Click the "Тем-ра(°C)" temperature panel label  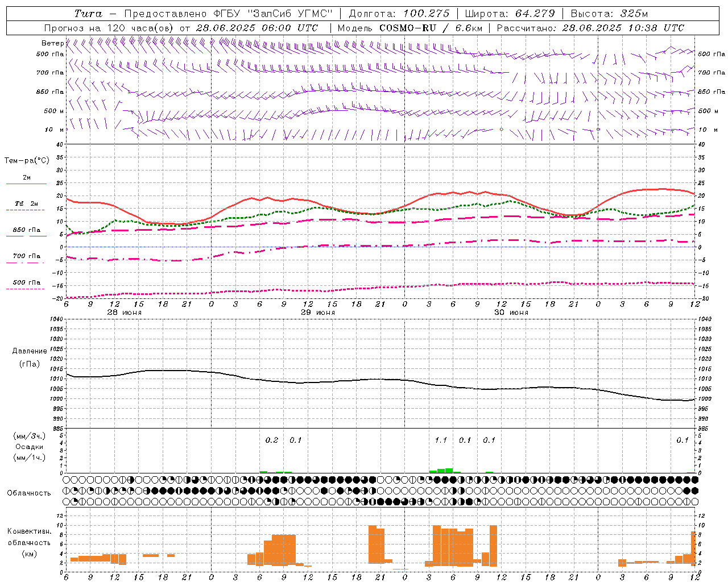click(x=27, y=160)
